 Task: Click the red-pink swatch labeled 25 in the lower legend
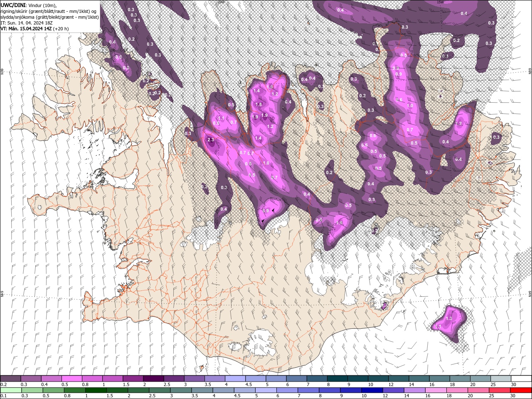(500, 390)
